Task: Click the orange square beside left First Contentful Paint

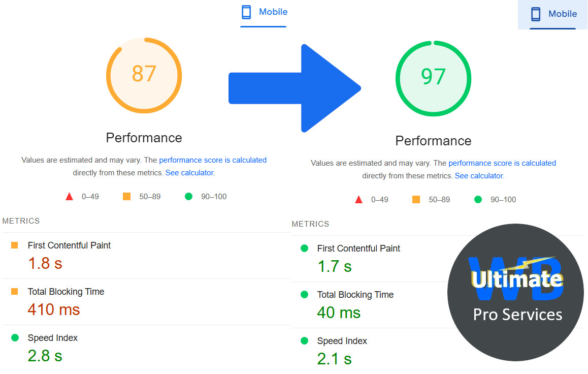Action: point(15,245)
